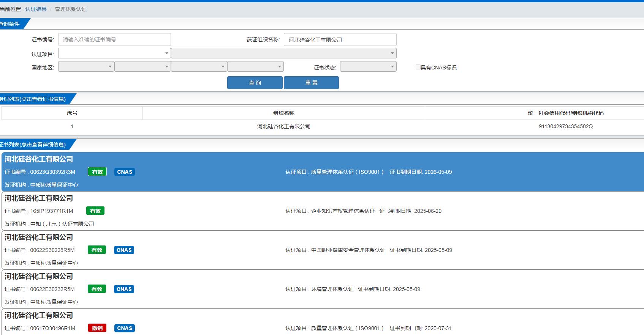644x335 pixels.
Task: Focus the 获证组织名称 input field
Action: point(340,39)
